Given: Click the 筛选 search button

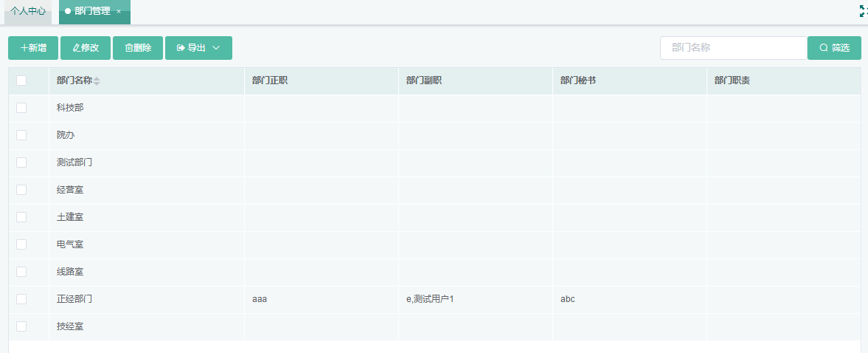Looking at the screenshot, I should point(834,48).
